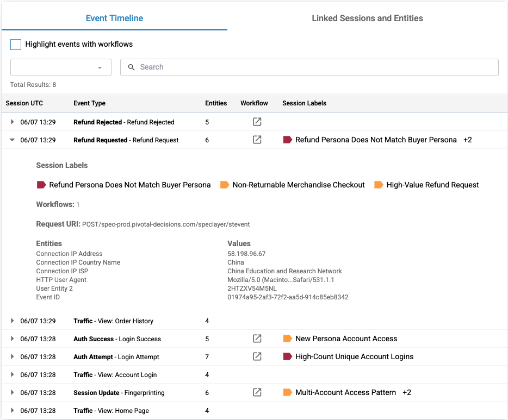Open workflow link for Refund Requested event
508x420 pixels.
coord(257,140)
